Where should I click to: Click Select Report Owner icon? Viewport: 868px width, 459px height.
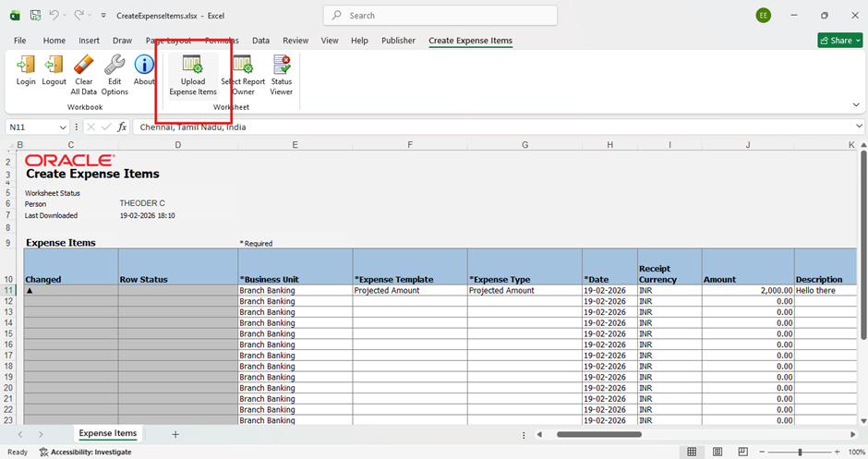243,65
